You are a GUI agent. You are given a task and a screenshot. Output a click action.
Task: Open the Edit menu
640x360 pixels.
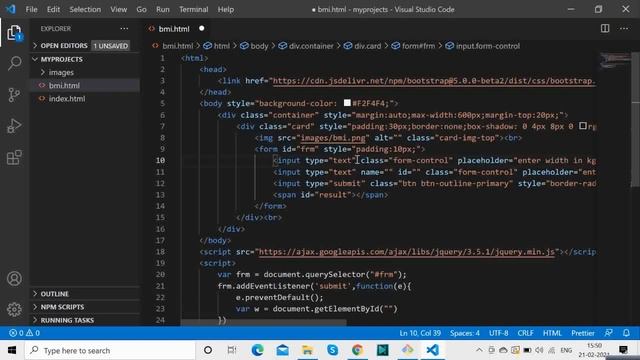pos(53,9)
